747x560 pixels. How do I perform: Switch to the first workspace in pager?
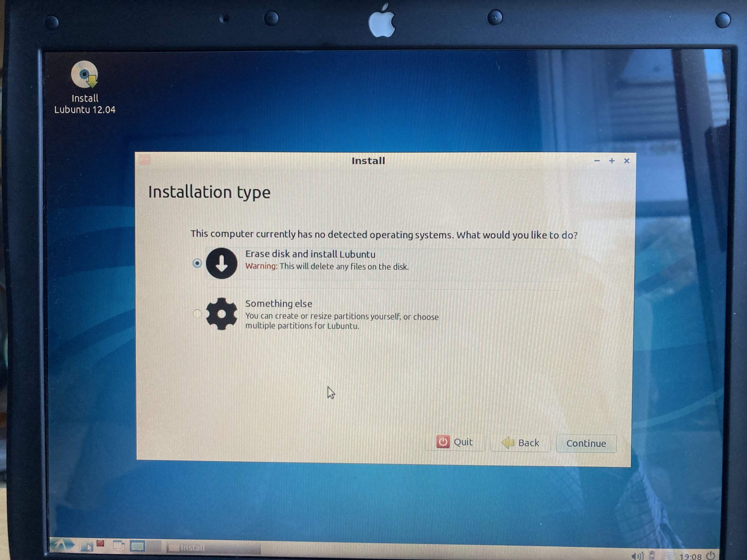tap(137, 547)
